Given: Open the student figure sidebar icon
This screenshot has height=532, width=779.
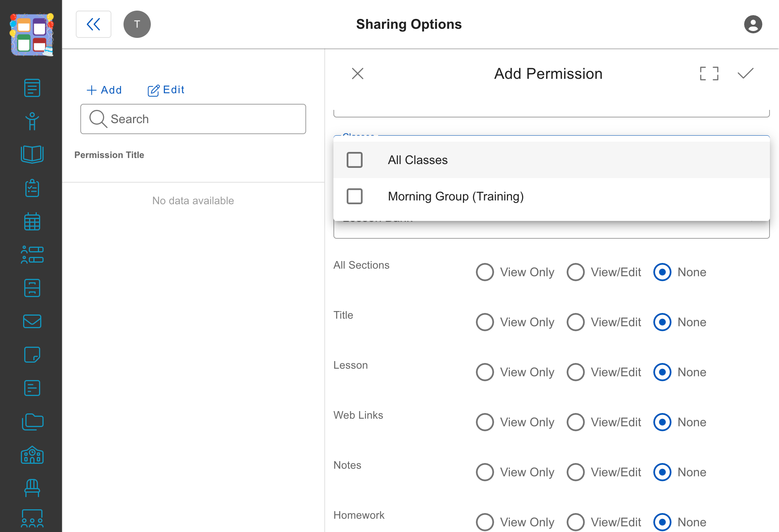Looking at the screenshot, I should click(32, 121).
